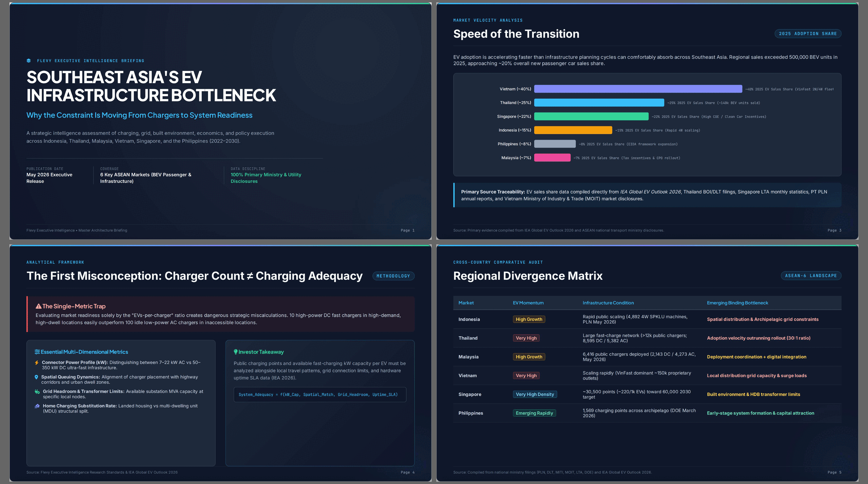The height and width of the screenshot is (484, 868).
Task: Click the blue Thailand chart bar
Action: point(599,103)
